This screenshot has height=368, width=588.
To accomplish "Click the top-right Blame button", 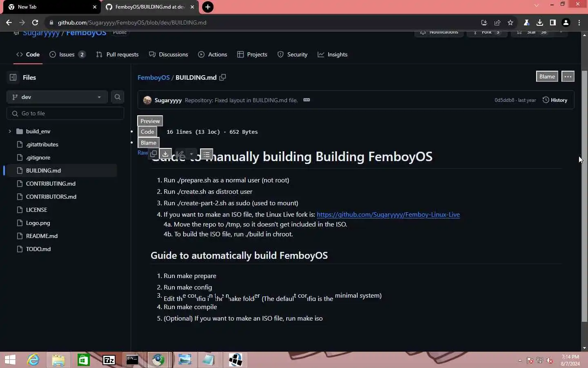I will (x=547, y=76).
